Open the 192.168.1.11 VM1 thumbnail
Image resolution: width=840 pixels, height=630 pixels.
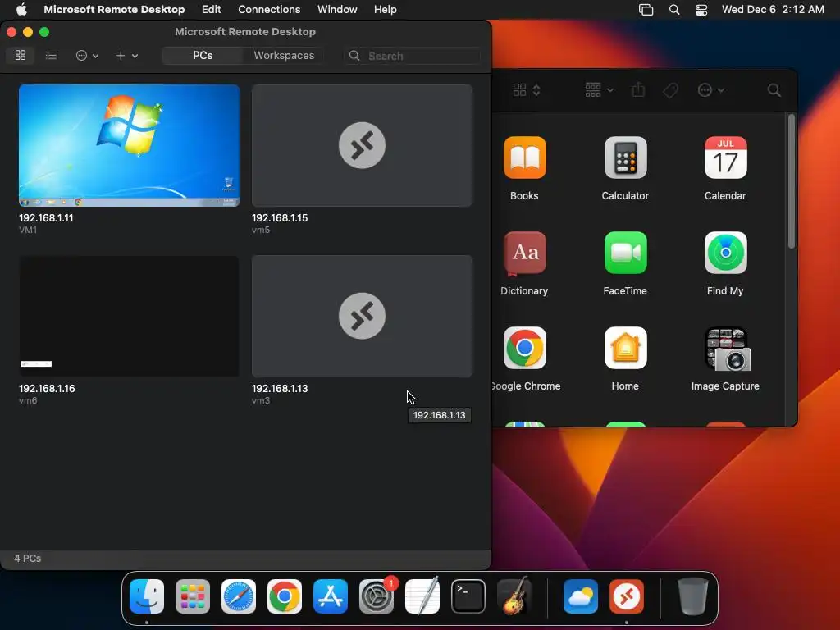coord(129,145)
